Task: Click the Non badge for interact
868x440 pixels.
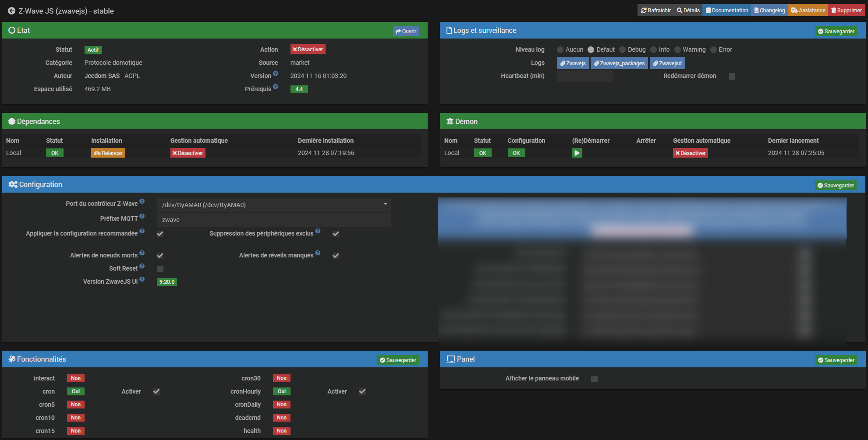Action: [x=76, y=378]
